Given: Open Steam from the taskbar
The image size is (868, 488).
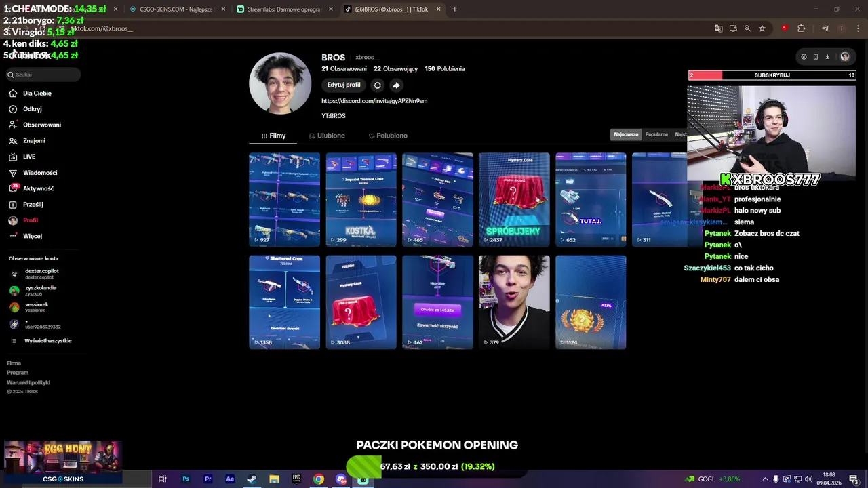Looking at the screenshot, I should click(x=252, y=479).
